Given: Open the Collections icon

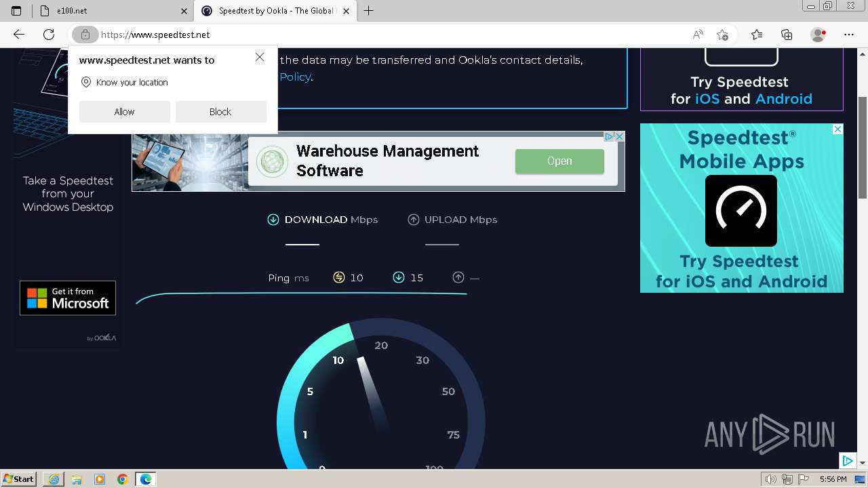Looking at the screenshot, I should [787, 35].
